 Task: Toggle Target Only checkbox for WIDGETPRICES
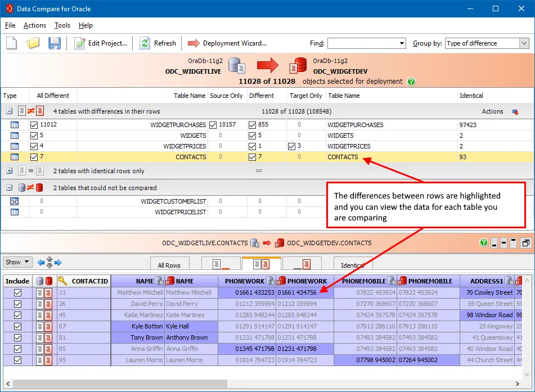pos(291,146)
